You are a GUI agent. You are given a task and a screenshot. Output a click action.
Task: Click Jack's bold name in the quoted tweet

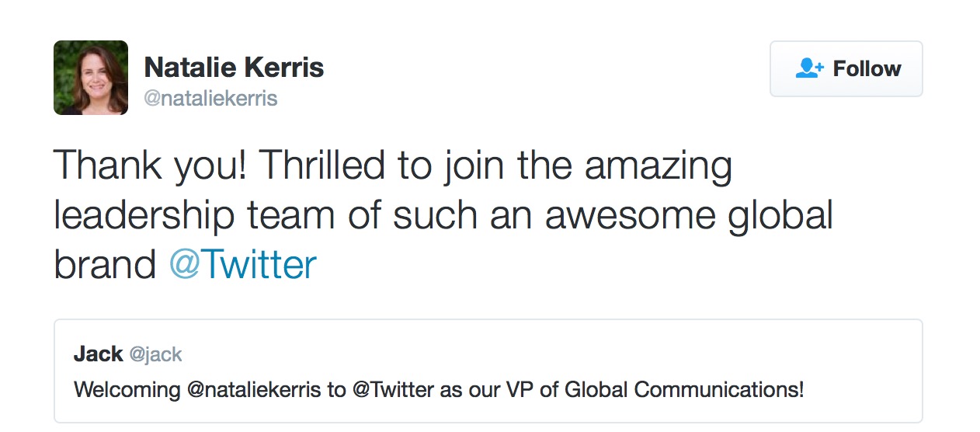[98, 354]
